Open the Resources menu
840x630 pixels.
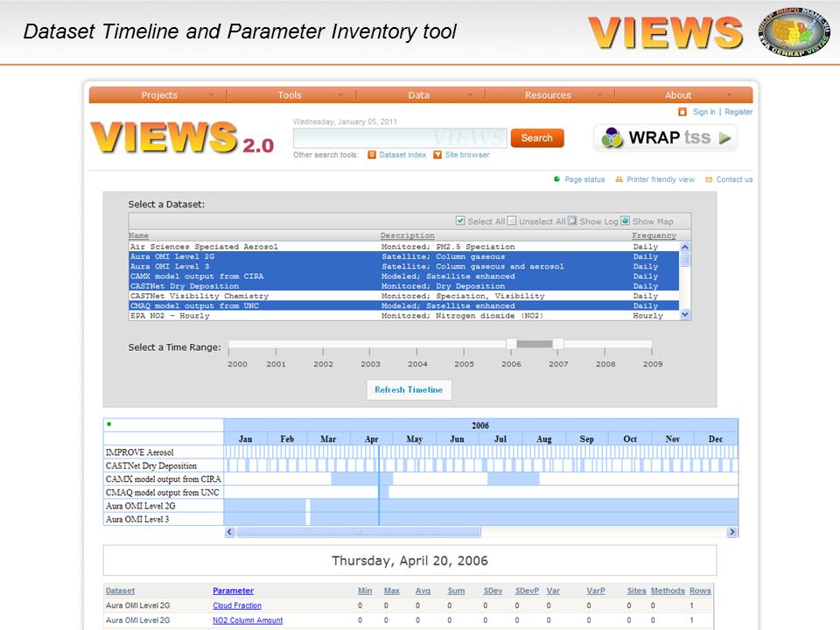(x=548, y=94)
